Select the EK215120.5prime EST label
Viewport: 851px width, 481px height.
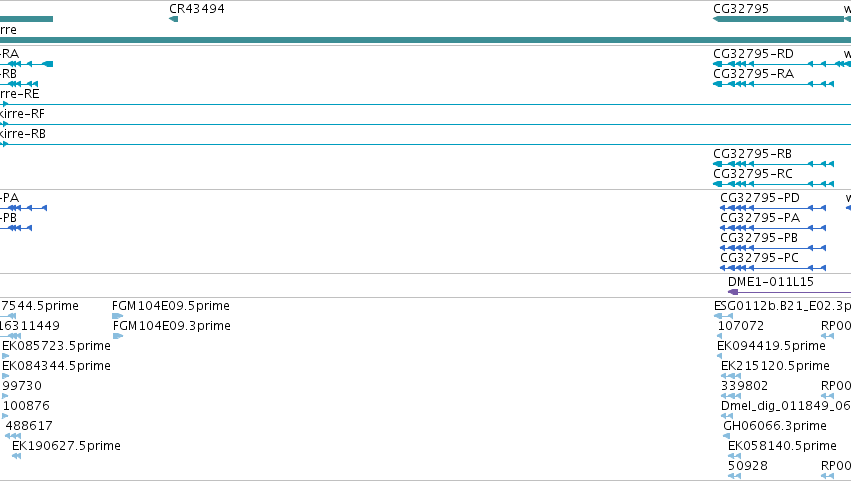click(775, 366)
